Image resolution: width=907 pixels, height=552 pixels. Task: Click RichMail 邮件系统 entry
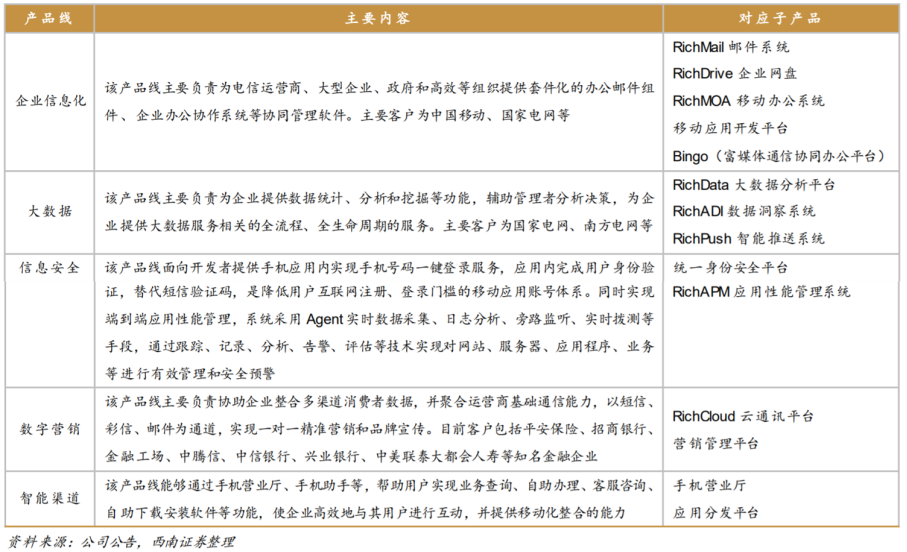(x=731, y=47)
